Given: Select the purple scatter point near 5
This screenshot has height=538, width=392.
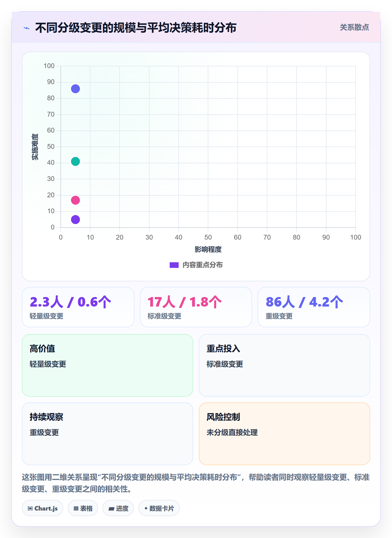Looking at the screenshot, I should 75,219.
